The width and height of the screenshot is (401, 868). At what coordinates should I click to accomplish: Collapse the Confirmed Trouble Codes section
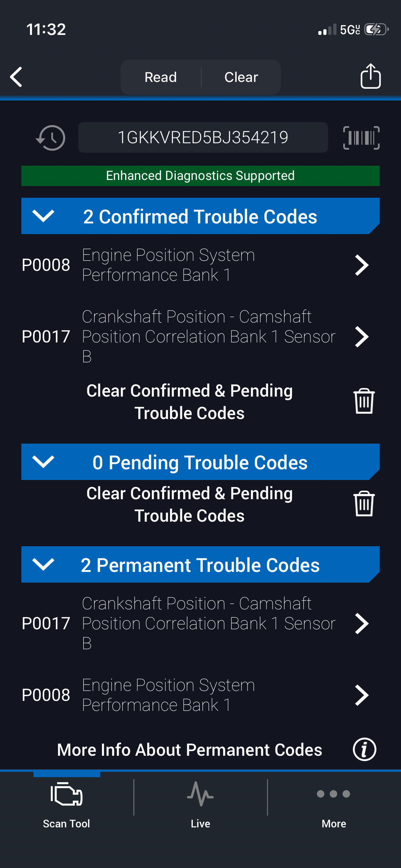43,216
